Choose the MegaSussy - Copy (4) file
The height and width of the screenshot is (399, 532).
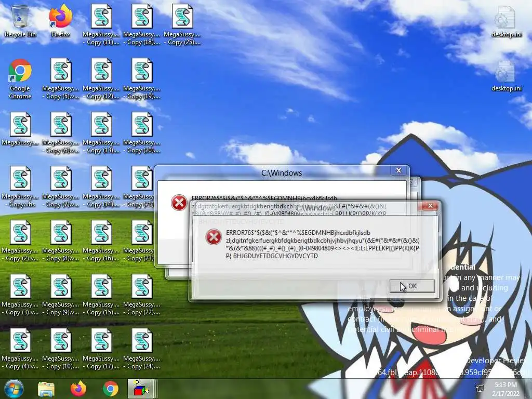[x=20, y=349]
